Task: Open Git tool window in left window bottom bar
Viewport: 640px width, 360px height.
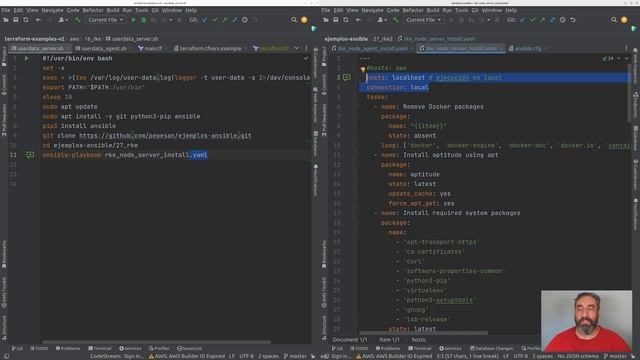Action: pos(17,348)
